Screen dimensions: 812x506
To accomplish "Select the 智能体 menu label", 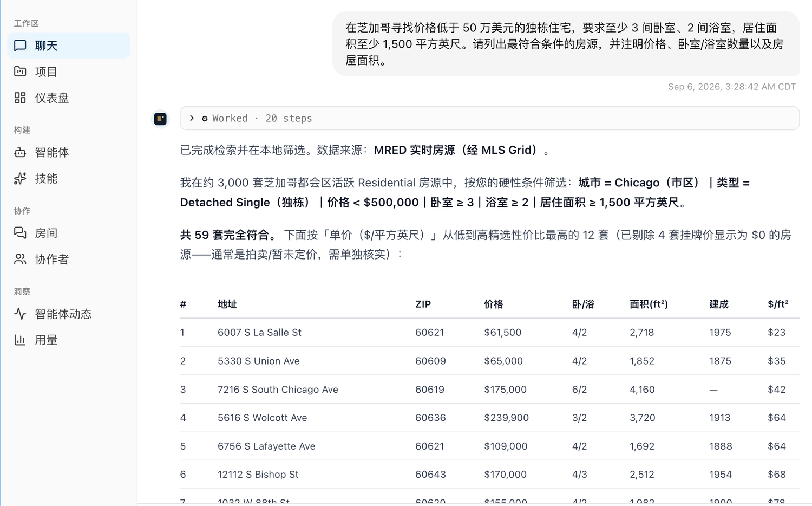I will click(x=52, y=152).
